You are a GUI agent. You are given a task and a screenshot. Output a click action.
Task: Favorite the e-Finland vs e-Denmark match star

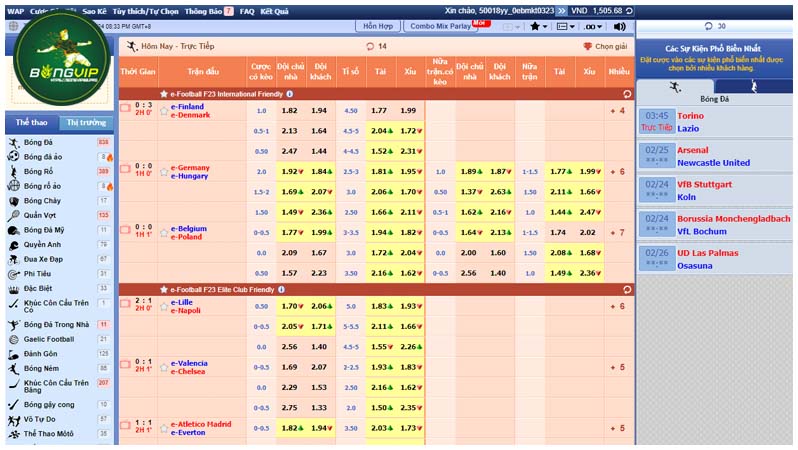click(164, 110)
